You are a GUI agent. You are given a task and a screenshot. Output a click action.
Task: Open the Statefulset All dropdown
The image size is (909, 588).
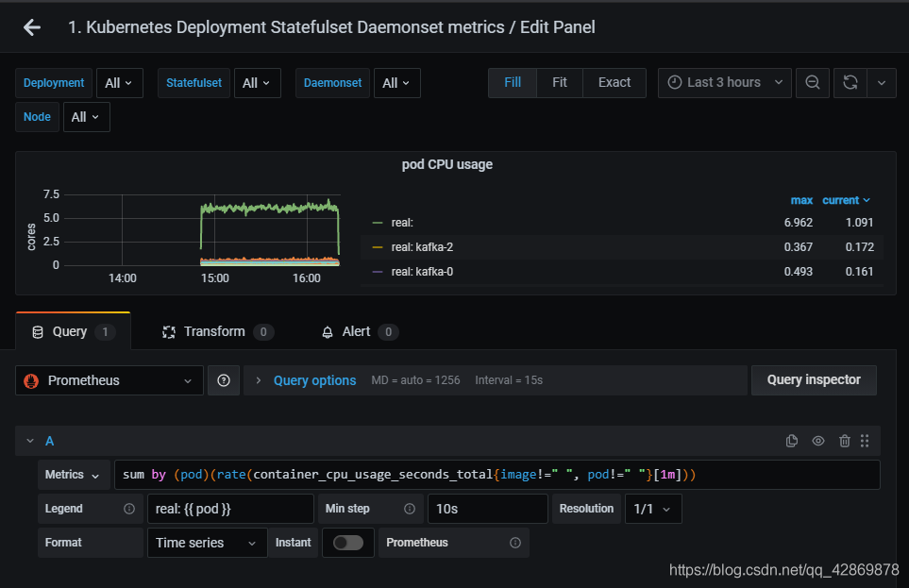point(258,83)
